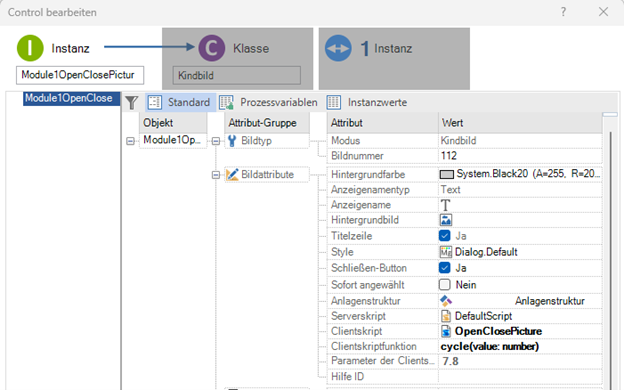Click the Anlagenstruktur colored icon
The width and height of the screenshot is (624, 390).
(446, 301)
